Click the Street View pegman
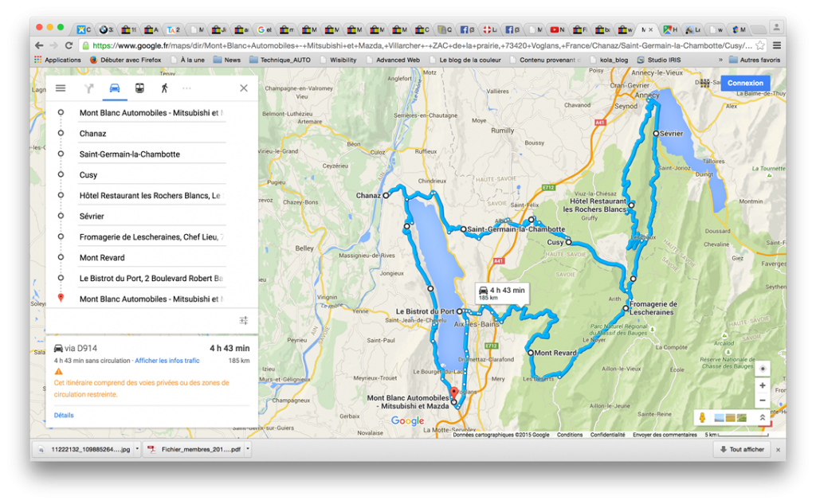This screenshot has width=816, height=504. coord(702,417)
